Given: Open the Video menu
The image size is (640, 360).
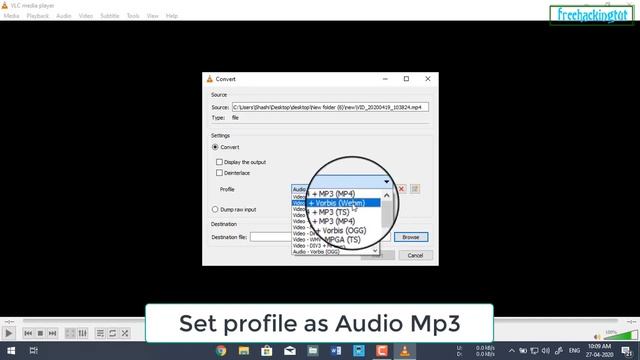Looking at the screenshot, I should coord(86,16).
